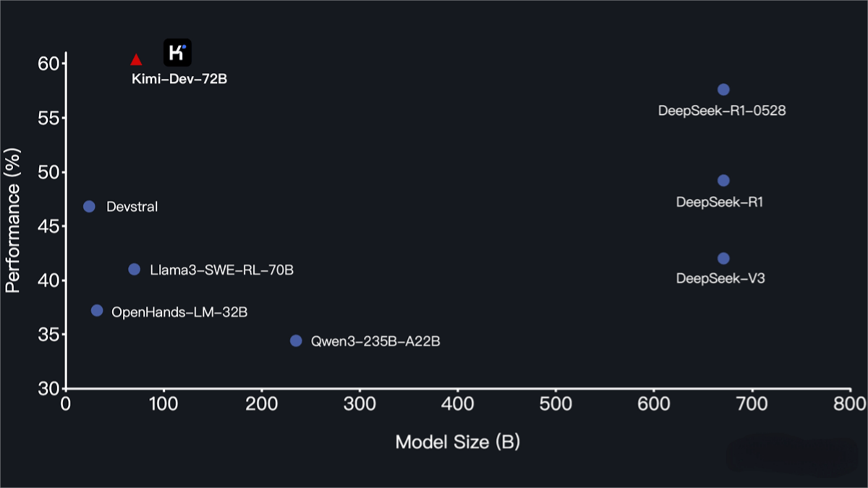Select the OpenHands-LM-32B data point dot
The height and width of the screenshot is (488, 868).
[x=97, y=311]
